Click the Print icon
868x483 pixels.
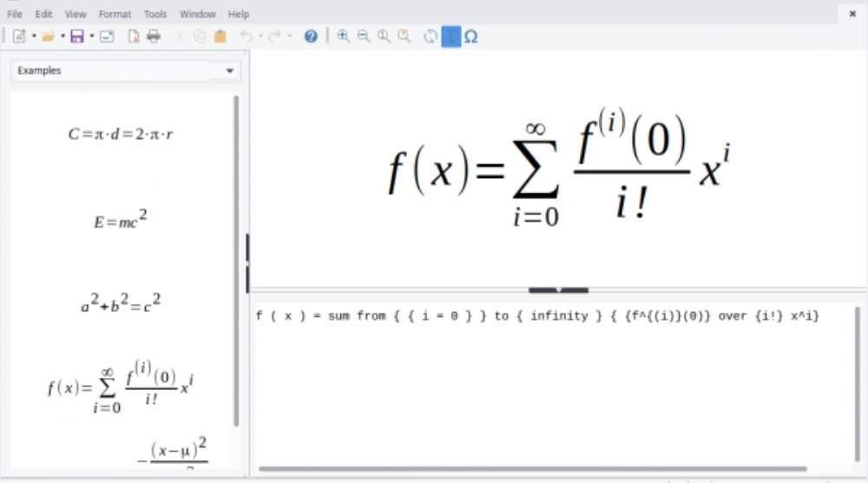154,36
